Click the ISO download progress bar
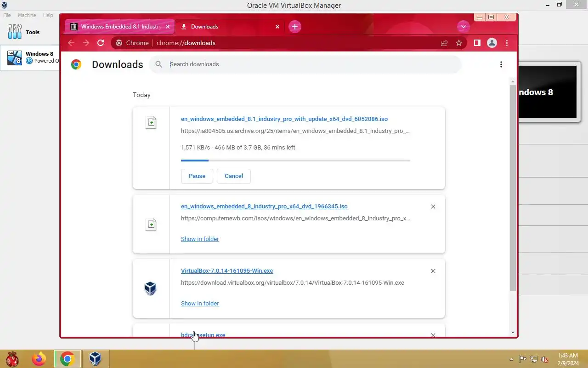Viewport: 588px width, 368px height. click(295, 160)
